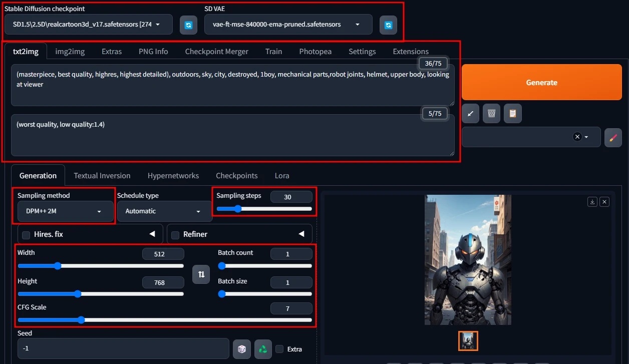The image size is (629, 364).
Task: Open the Extensions tab
Action: coord(411,52)
